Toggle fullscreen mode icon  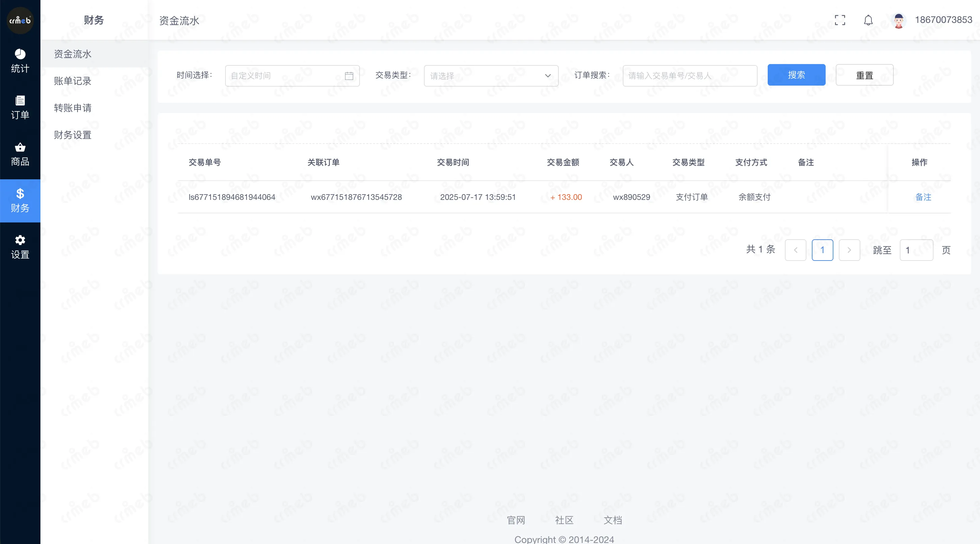pyautogui.click(x=840, y=20)
